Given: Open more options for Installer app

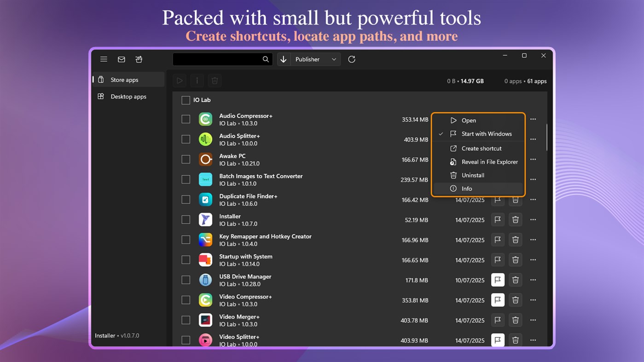Looking at the screenshot, I should pos(533,219).
